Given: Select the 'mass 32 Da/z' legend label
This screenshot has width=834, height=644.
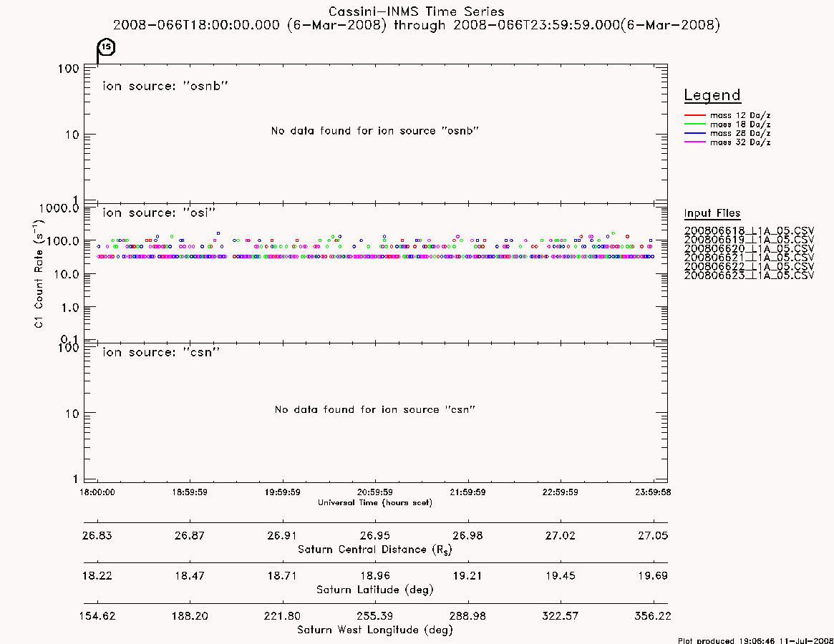Looking at the screenshot, I should (740, 142).
